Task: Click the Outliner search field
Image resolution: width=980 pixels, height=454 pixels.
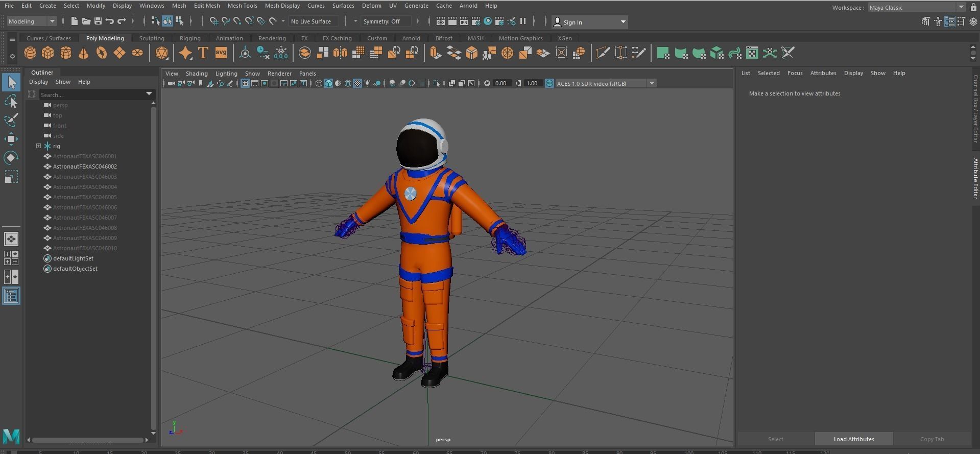Action: point(92,94)
